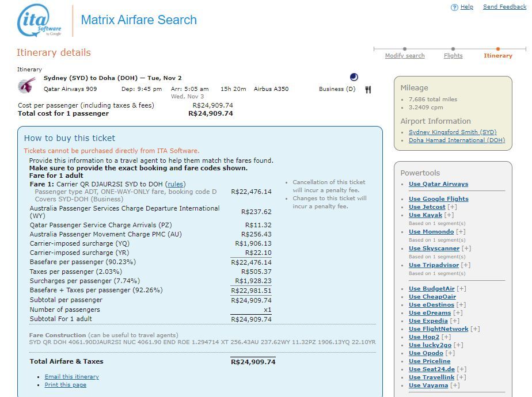Open the fare rules link
Image resolution: width=532 pixels, height=397 pixels.
176,184
